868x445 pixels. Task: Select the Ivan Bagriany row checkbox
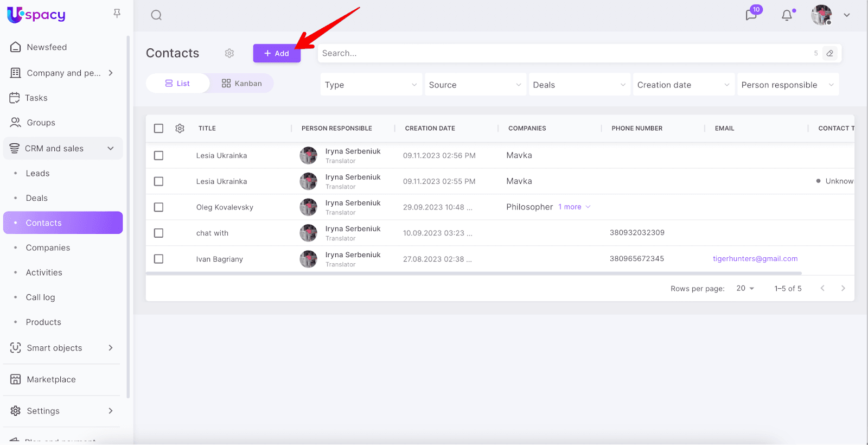pos(158,259)
